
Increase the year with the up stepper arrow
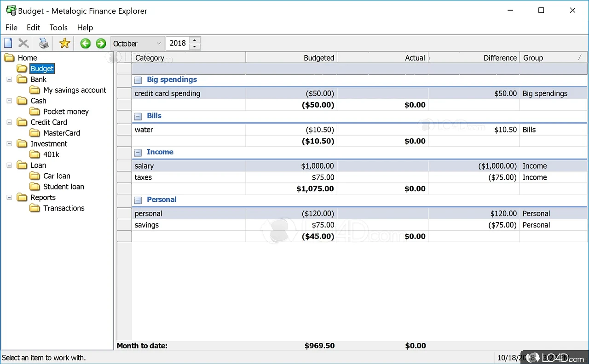tap(195, 40)
